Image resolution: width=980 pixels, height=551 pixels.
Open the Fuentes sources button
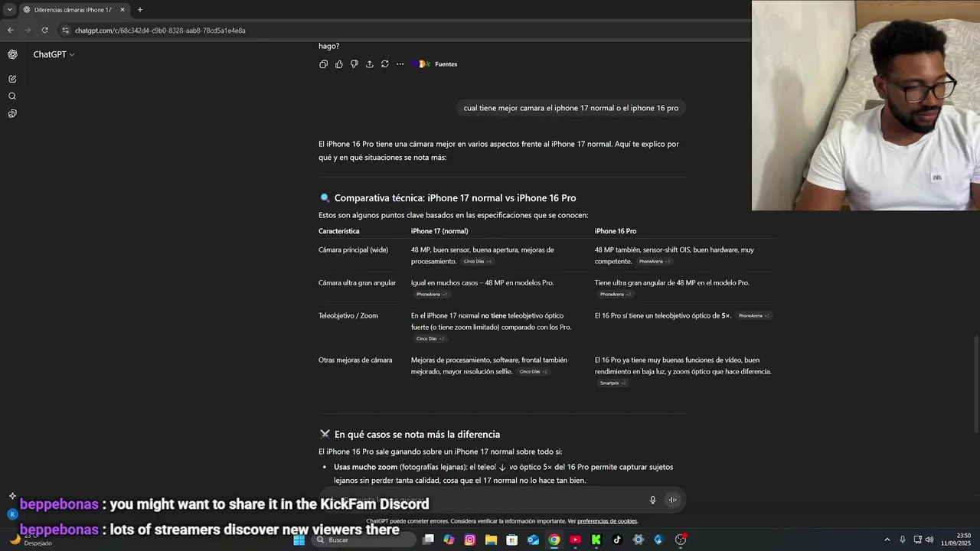[x=435, y=64]
